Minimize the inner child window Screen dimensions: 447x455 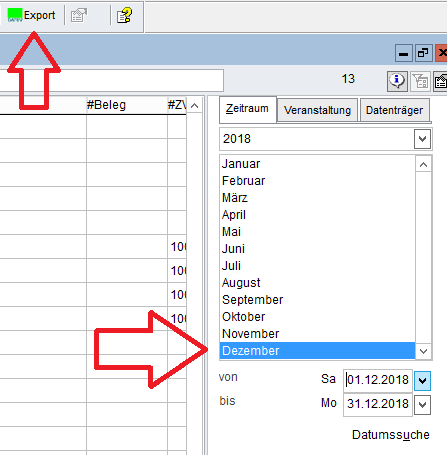click(x=404, y=53)
